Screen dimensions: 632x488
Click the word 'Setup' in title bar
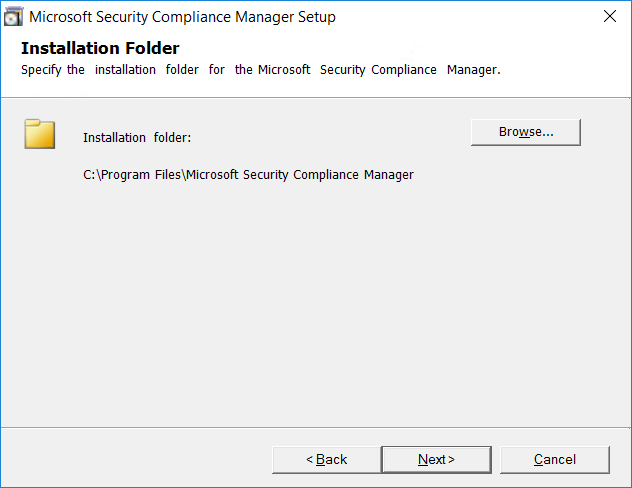tap(317, 17)
